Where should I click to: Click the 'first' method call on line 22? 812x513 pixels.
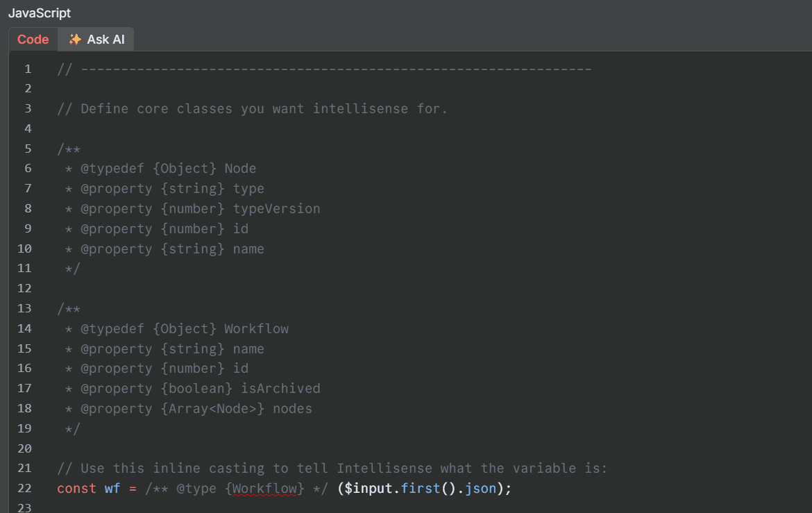click(x=421, y=488)
